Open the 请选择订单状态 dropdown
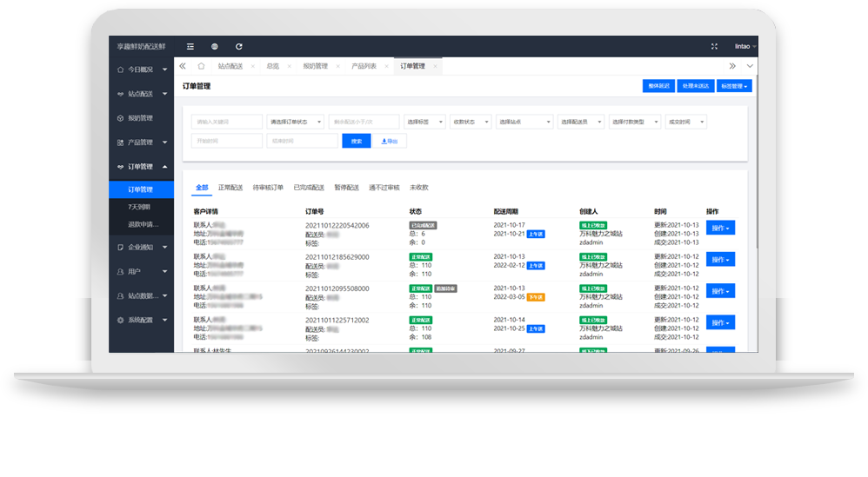 [296, 123]
